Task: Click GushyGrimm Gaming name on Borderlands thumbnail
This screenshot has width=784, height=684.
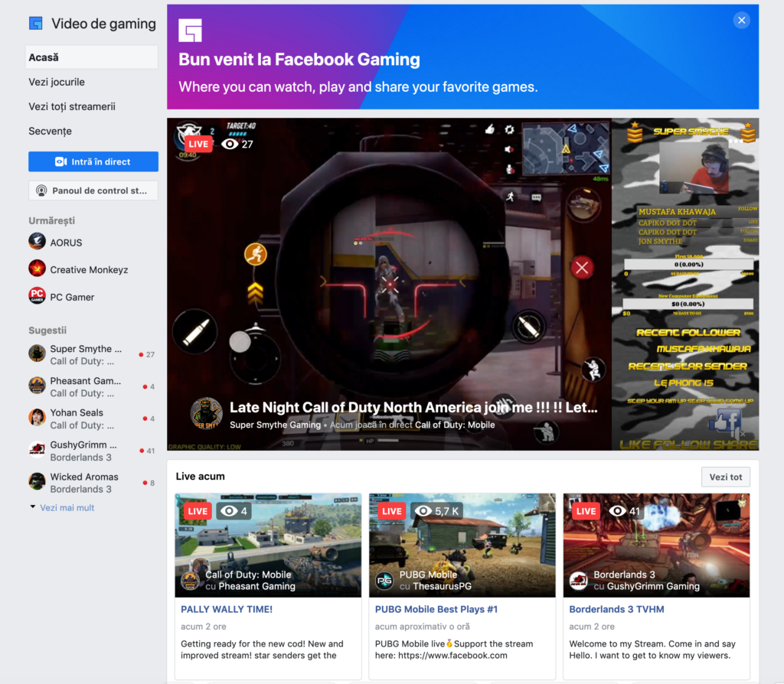Action: 653,586
